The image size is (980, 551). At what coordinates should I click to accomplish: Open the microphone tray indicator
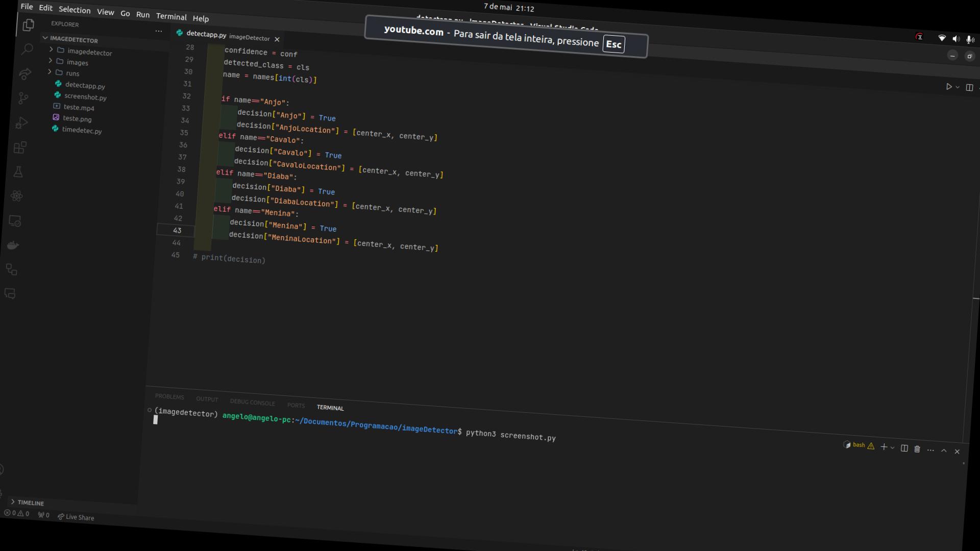click(970, 39)
